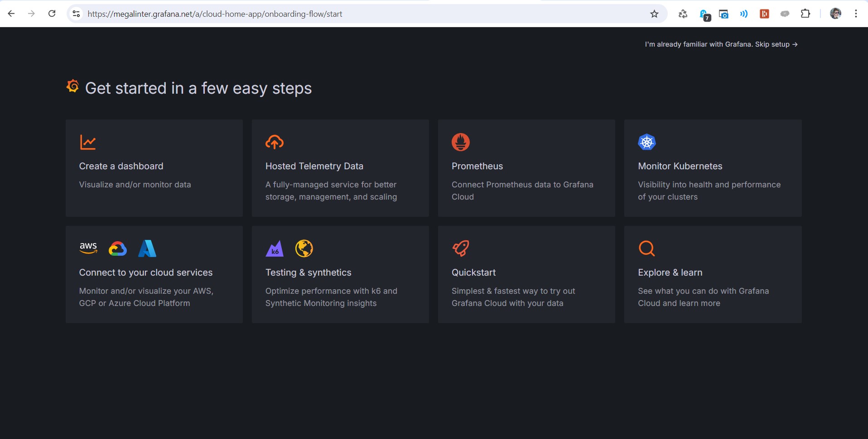Click the Synthetic Monitoring globe icon
This screenshot has height=439, width=868.
coord(304,248)
